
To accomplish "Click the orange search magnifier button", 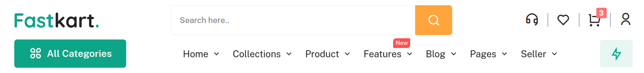I will [x=433, y=20].
